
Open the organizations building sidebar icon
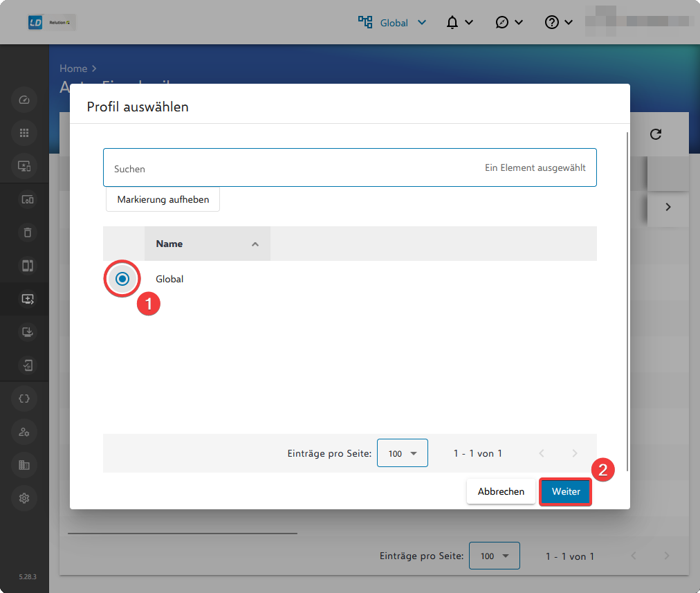coord(24,465)
